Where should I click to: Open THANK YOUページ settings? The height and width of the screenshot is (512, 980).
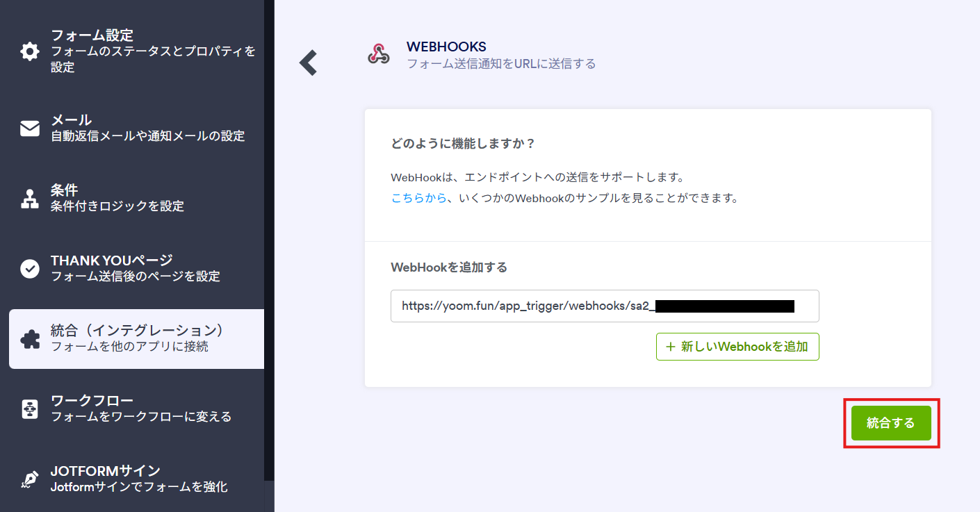tap(136, 269)
